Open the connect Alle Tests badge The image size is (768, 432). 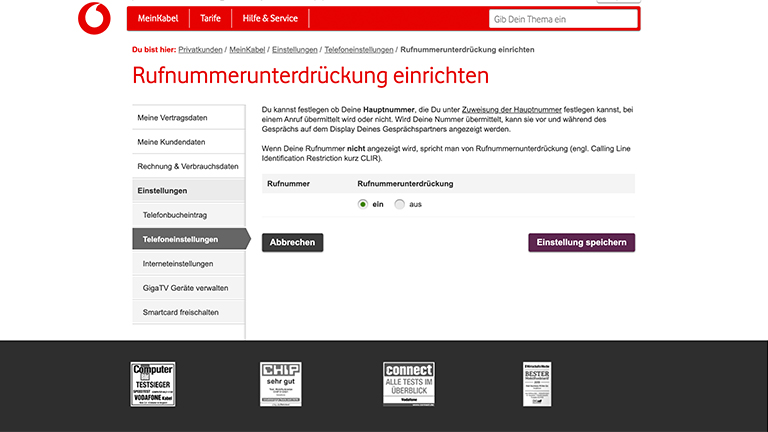(x=409, y=384)
